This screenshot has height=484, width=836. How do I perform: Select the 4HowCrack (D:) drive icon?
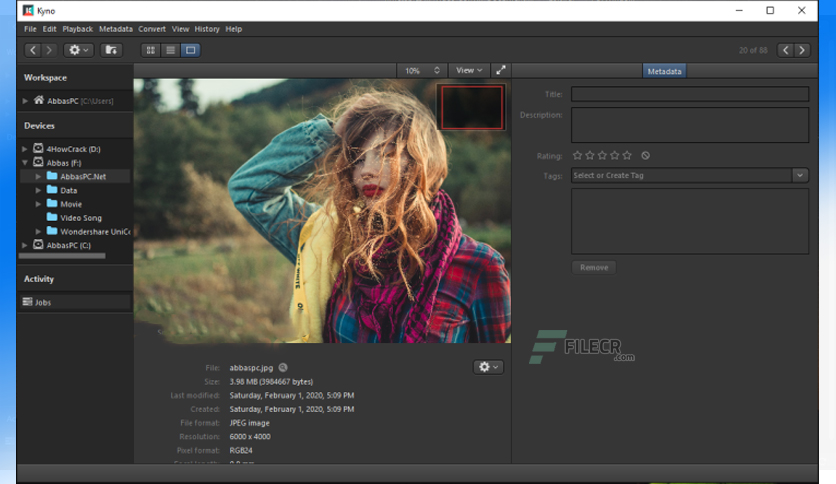tap(38, 148)
